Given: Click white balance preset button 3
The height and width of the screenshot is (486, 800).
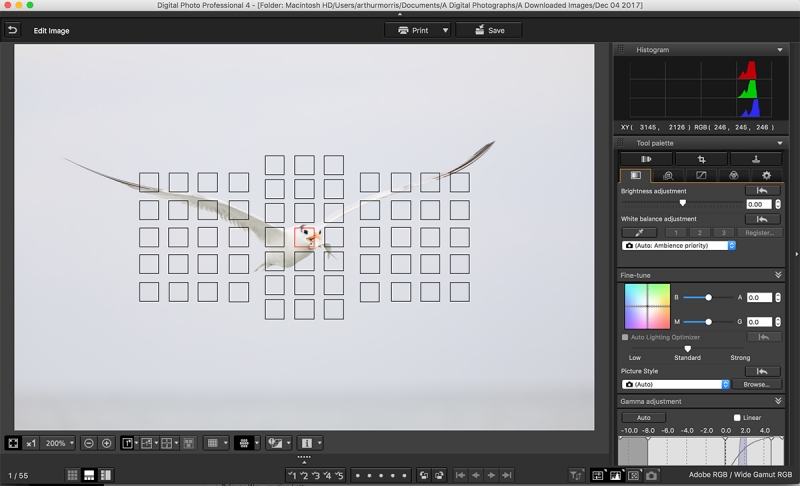Looking at the screenshot, I should (x=723, y=233).
